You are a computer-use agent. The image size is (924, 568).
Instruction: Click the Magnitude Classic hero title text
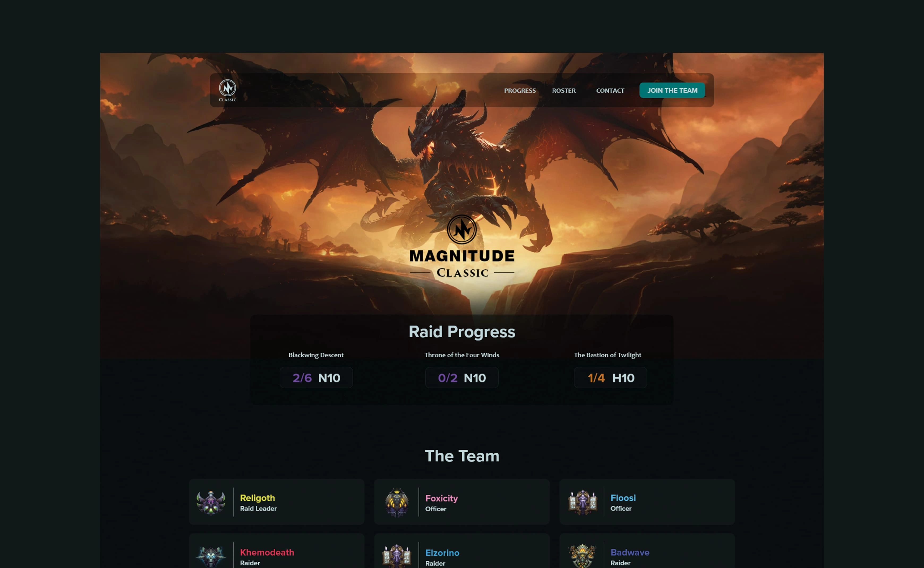(462, 263)
